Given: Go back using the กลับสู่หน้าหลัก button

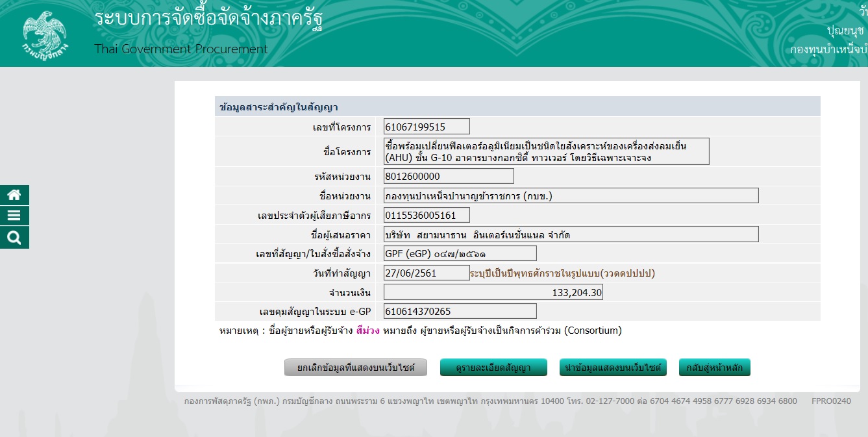Looking at the screenshot, I should point(714,368).
